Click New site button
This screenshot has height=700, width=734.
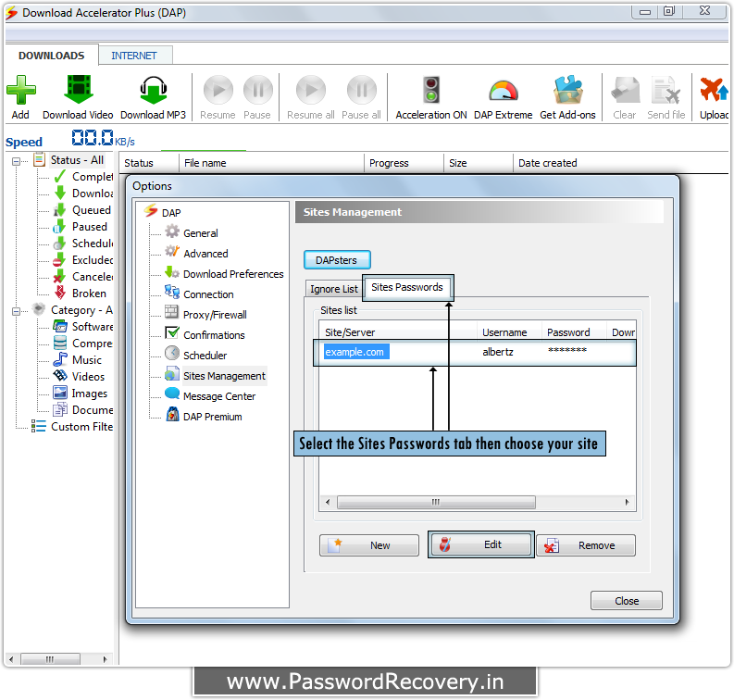click(x=369, y=545)
